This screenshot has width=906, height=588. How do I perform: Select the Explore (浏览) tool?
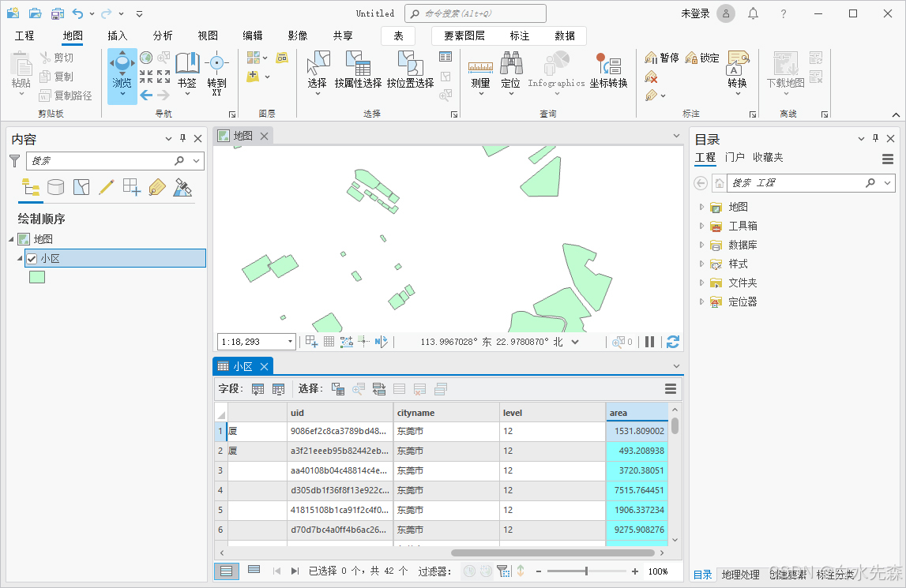coord(122,75)
